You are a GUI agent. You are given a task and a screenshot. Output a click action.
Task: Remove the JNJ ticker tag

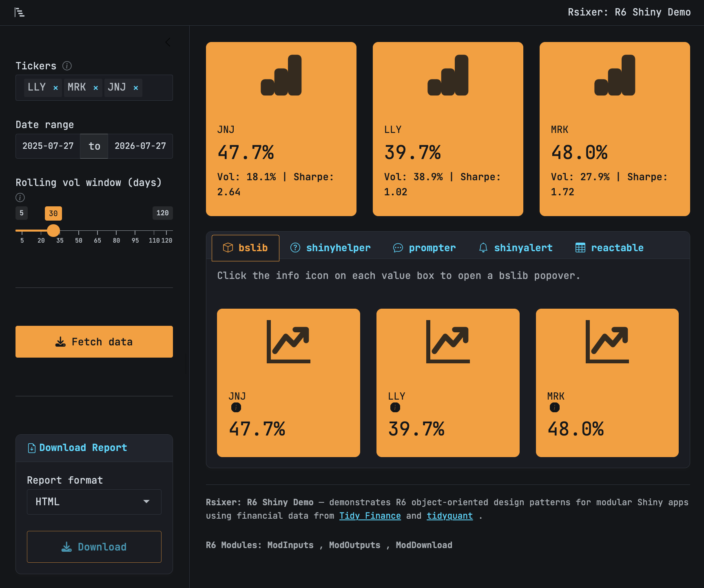[136, 88]
